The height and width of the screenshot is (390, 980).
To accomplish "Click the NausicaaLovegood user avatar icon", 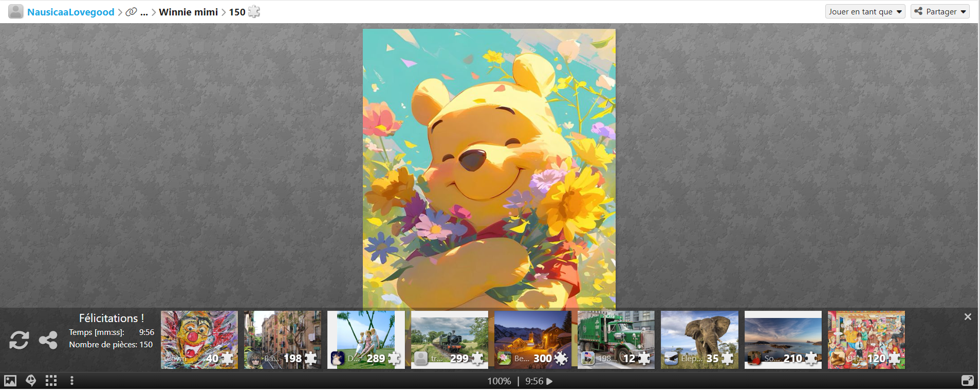I will tap(16, 11).
